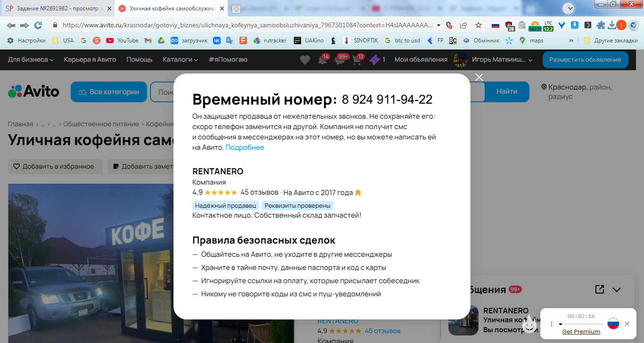Screen dimensions: 644x343
Task: Open the Настройки bookmark
Action: pyautogui.click(x=26, y=41)
